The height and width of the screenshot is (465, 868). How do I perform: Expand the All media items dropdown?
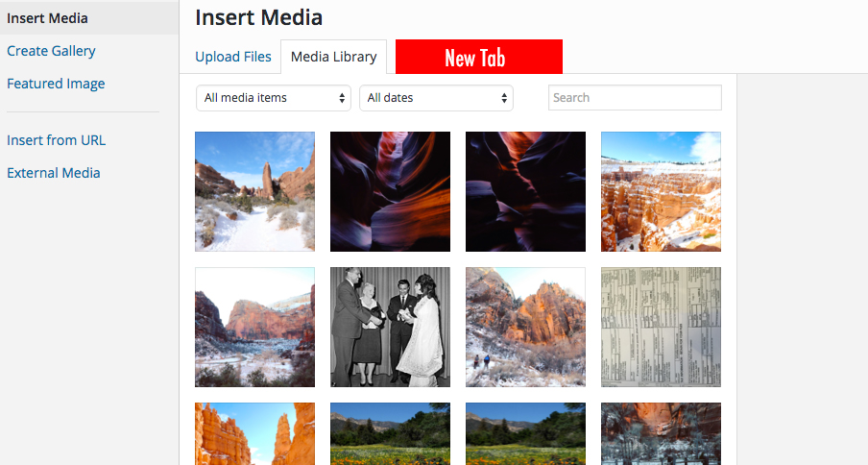(274, 98)
